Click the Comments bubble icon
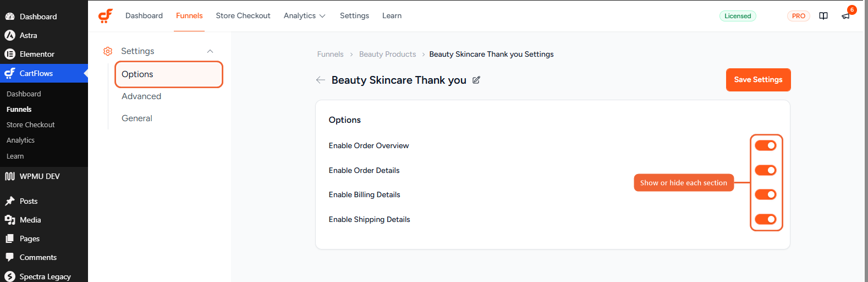Screen dimensions: 868x282 tap(10, 257)
